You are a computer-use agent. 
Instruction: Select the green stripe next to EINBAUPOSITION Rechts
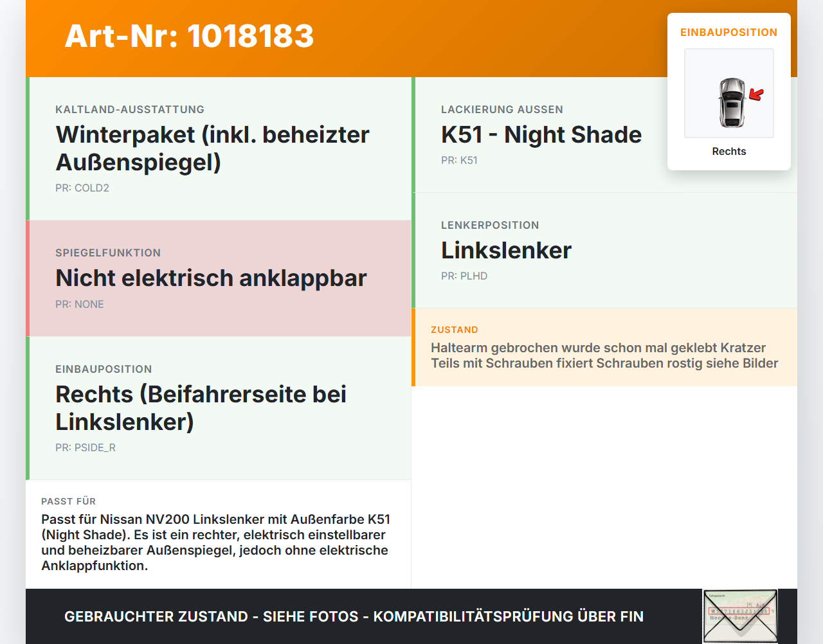pyautogui.click(x=28, y=407)
